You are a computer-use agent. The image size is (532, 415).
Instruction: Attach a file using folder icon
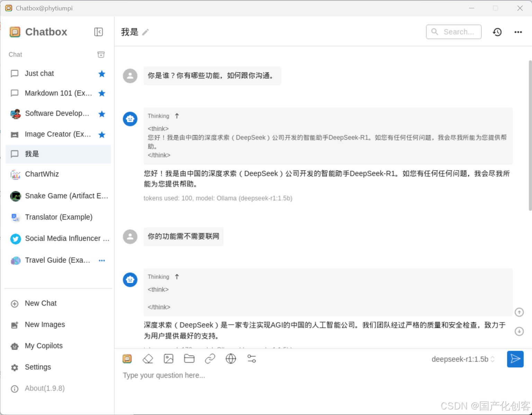(x=189, y=359)
